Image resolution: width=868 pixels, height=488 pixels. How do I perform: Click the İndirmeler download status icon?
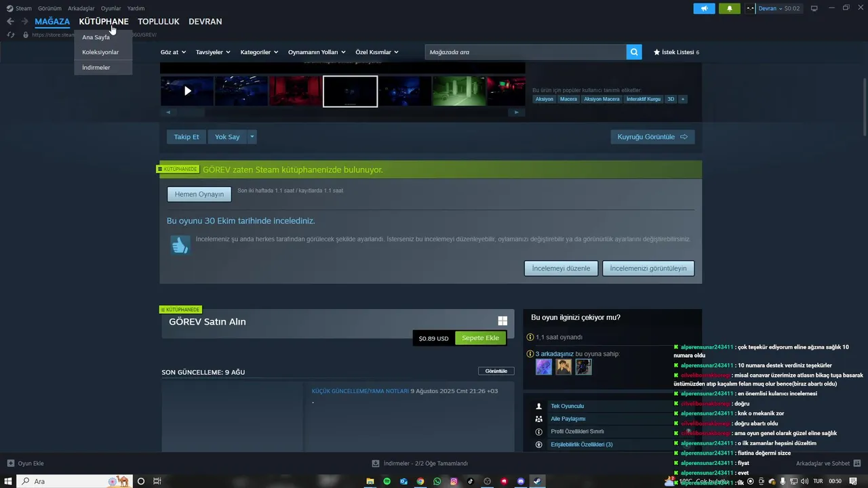(x=376, y=464)
